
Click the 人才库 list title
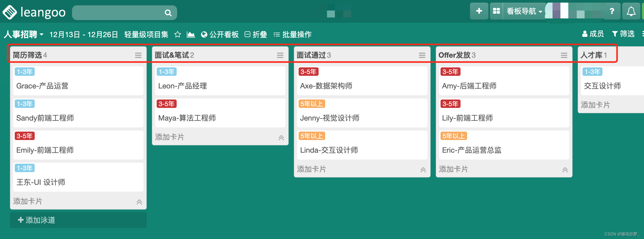pyautogui.click(x=591, y=55)
